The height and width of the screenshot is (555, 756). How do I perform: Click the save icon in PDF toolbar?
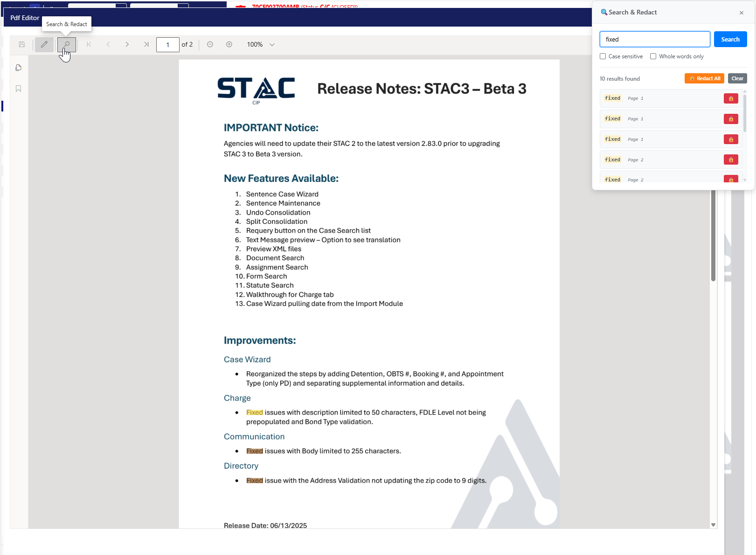[22, 44]
